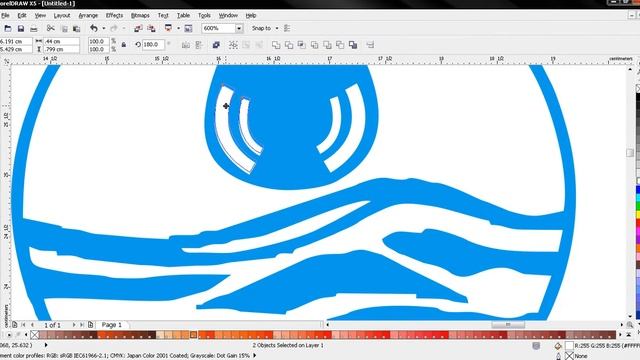The width and height of the screenshot is (640, 360).
Task: Open the Undo history dropdown arrow
Action: point(103,28)
